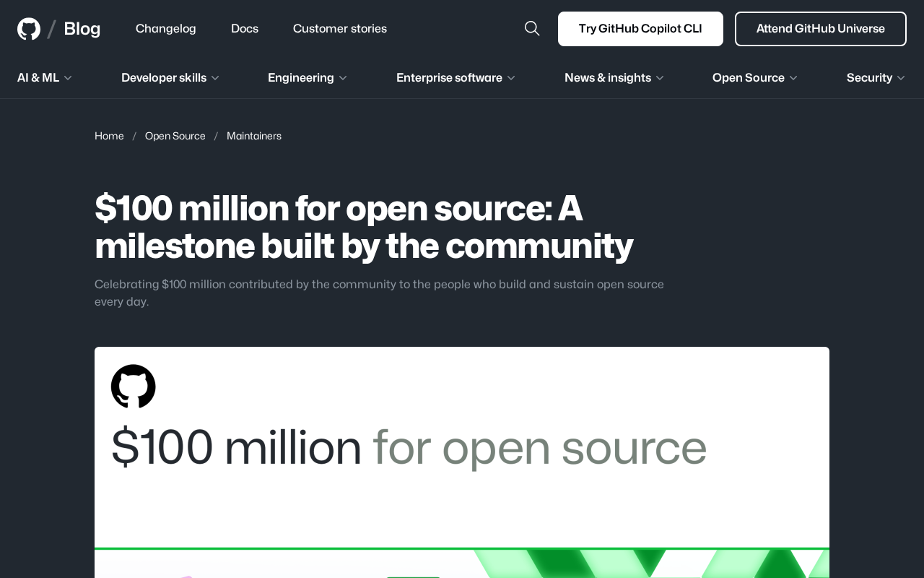Image resolution: width=924 pixels, height=578 pixels.
Task: Click the article headline about $100 million
Action: [364, 227]
